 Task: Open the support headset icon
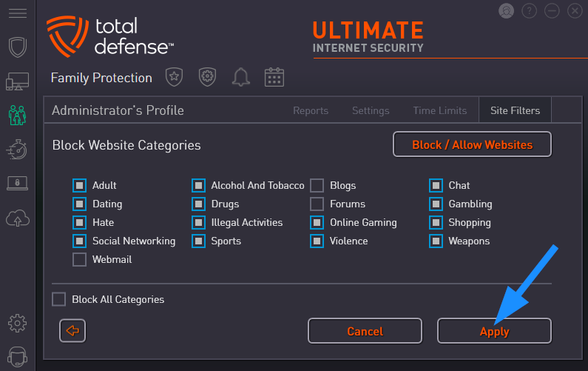(x=17, y=356)
